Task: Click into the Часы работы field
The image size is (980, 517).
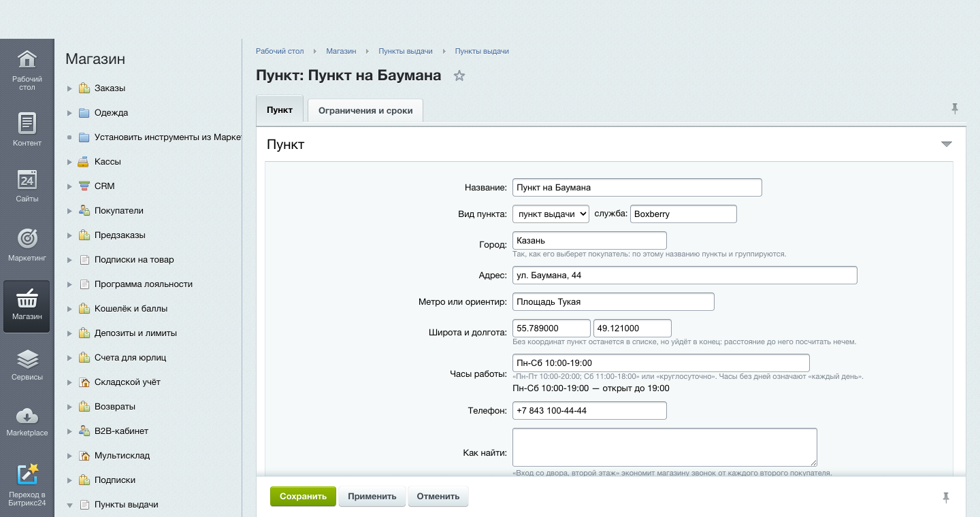Action: 661,363
